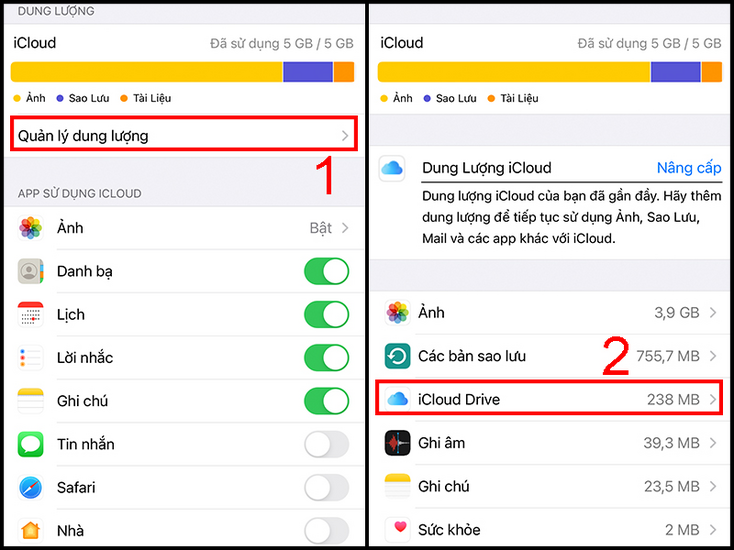Tap the Ghi âm voice memo icon
This screenshot has width=734, height=550.
coord(397,443)
